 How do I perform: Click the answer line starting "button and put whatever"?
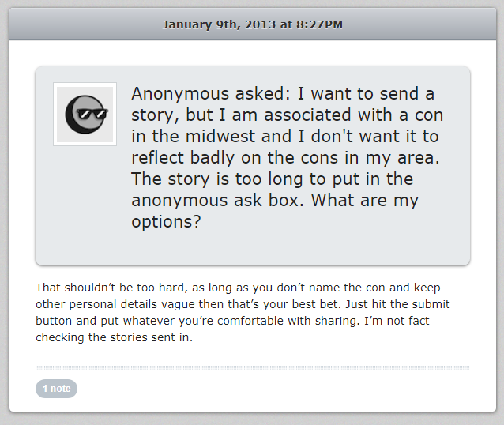pos(232,321)
